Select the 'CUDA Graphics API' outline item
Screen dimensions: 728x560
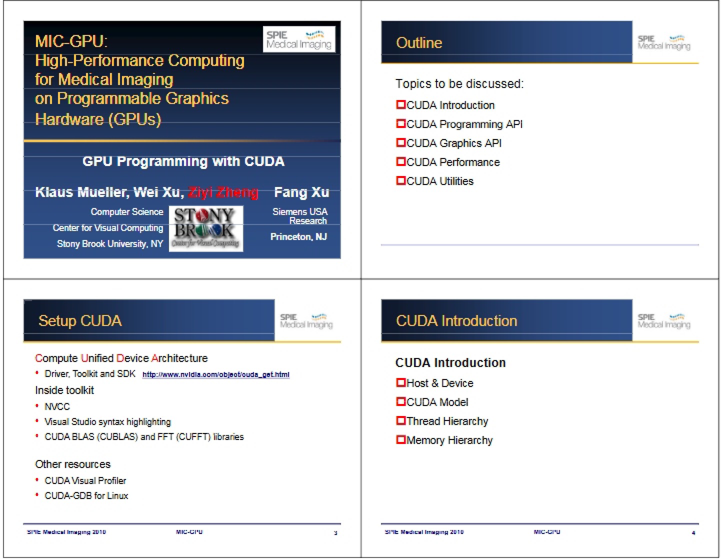point(454,143)
